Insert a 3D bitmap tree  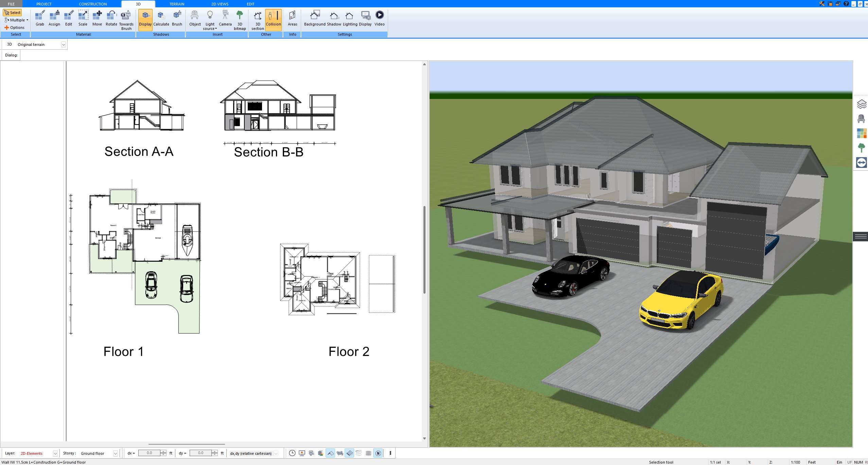point(240,20)
